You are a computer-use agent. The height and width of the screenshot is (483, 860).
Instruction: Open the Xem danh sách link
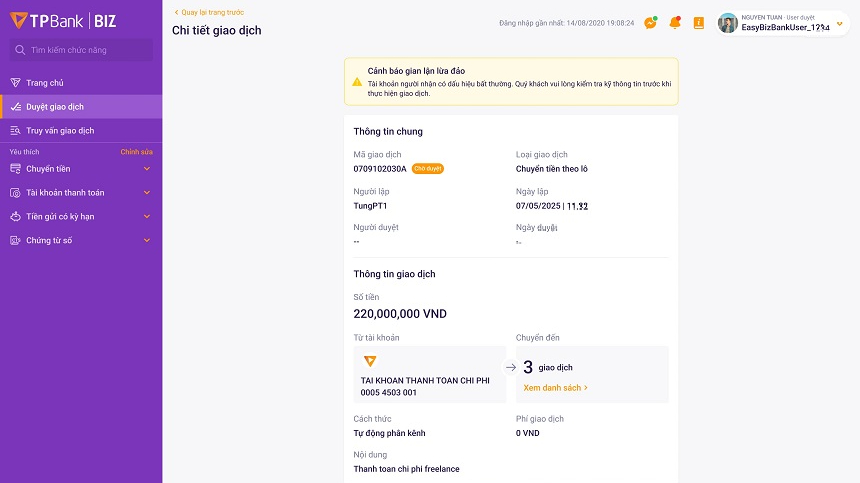[x=555, y=387]
